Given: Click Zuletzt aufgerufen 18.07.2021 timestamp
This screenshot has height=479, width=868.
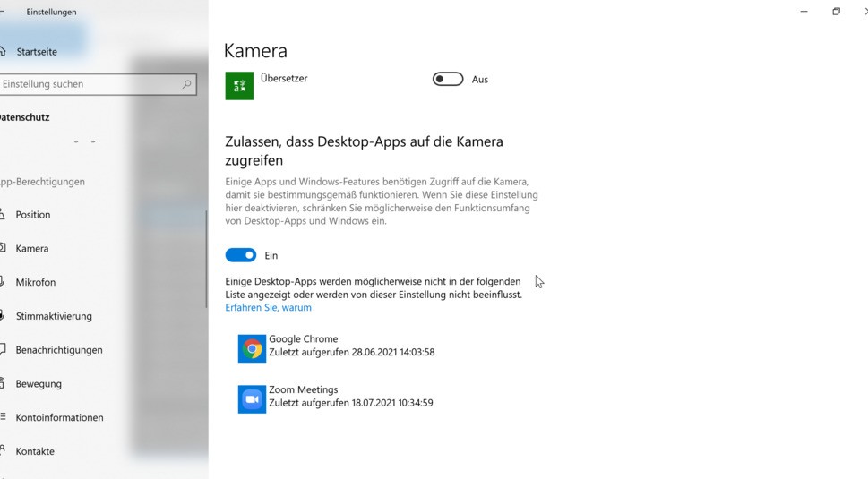Looking at the screenshot, I should click(x=351, y=403).
